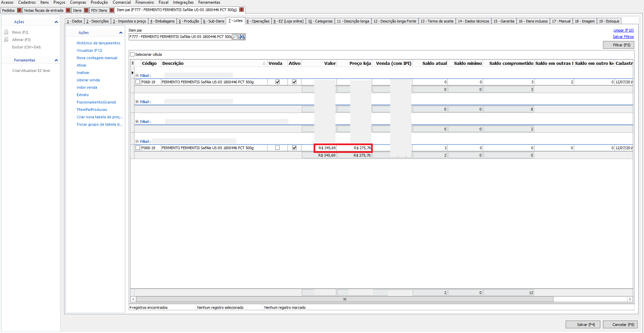Click the horizontal scrollbar thumb of the grid
Image resolution: width=644 pixels, height=333 pixels.
click(345, 299)
